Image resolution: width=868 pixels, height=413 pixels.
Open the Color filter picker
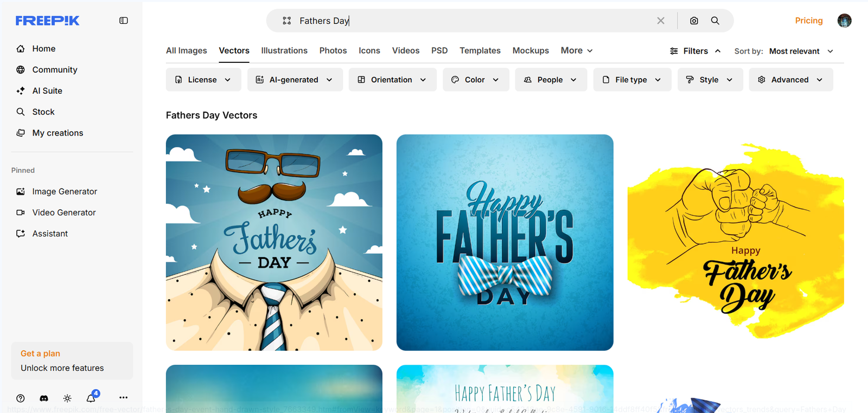click(x=475, y=80)
